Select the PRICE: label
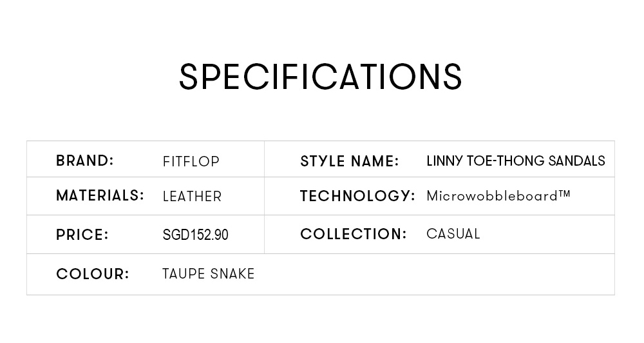Viewport: 644px width, 343px height. (82, 235)
